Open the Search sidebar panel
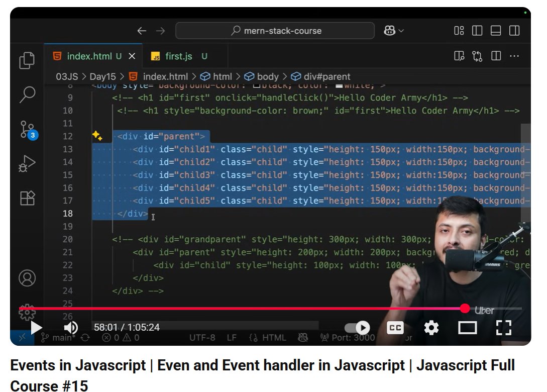 (27, 94)
